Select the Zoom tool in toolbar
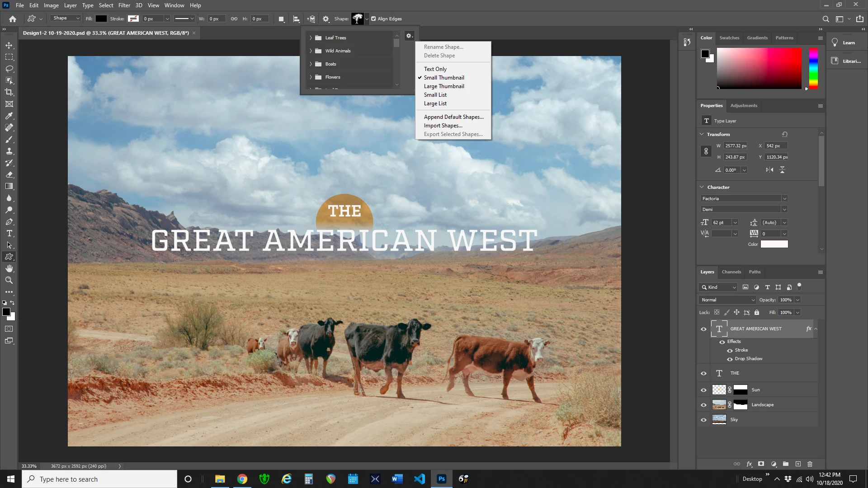The height and width of the screenshot is (488, 868). 9,280
